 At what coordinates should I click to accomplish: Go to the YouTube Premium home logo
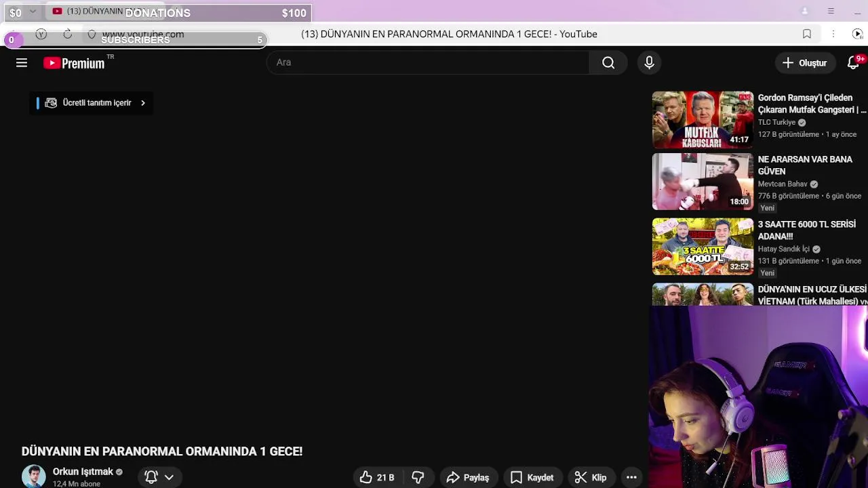pyautogui.click(x=75, y=63)
